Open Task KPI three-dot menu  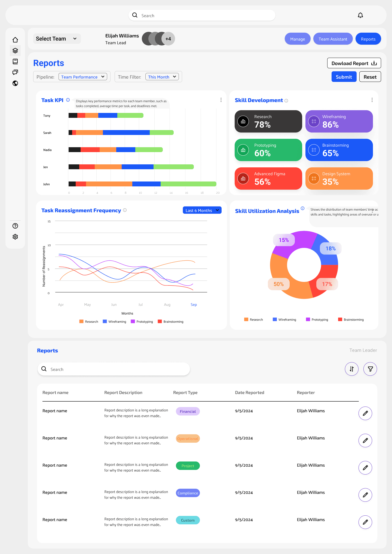(221, 100)
